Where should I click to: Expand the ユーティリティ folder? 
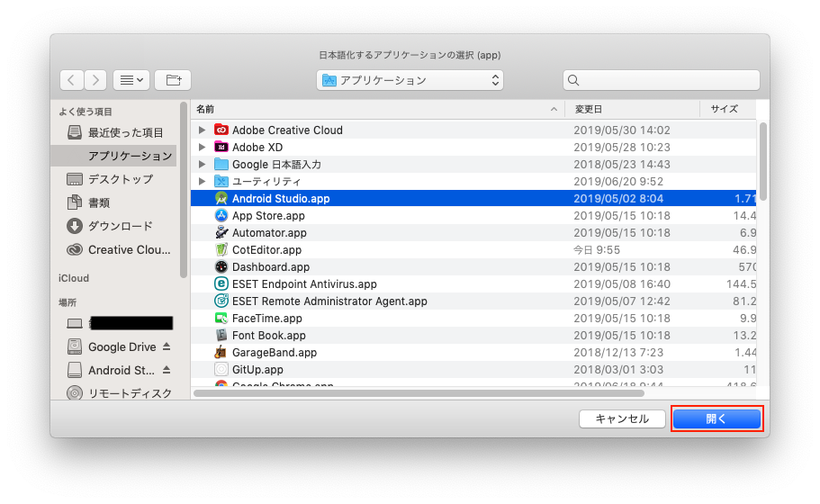202,182
